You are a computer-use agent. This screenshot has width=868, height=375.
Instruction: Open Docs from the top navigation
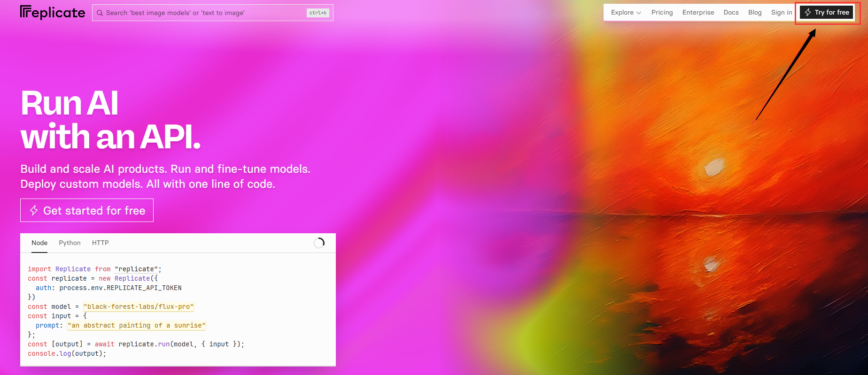coord(731,13)
